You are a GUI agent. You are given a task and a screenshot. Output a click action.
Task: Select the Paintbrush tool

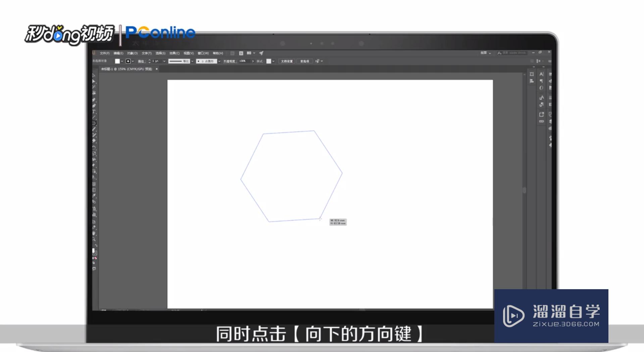94,129
